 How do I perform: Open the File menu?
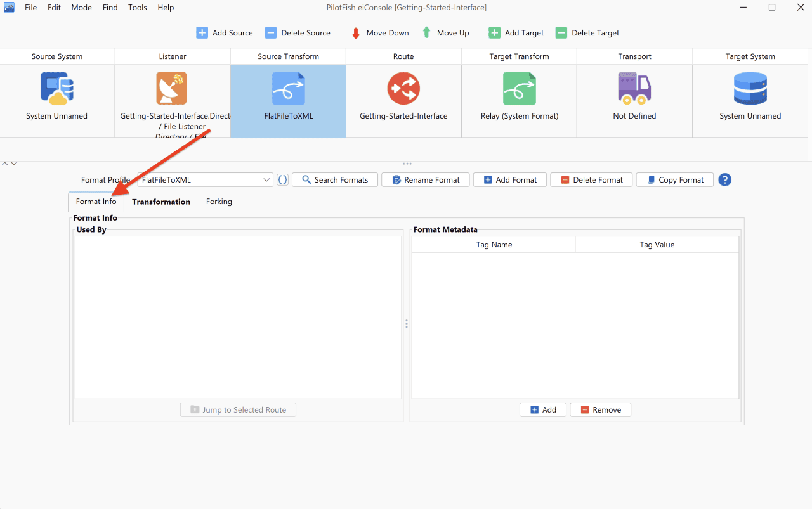(30, 8)
